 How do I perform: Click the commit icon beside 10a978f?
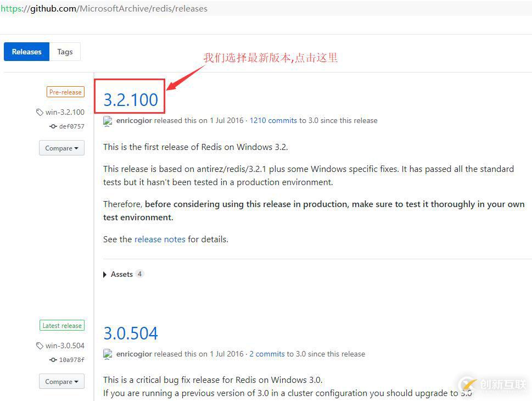[x=53, y=360]
